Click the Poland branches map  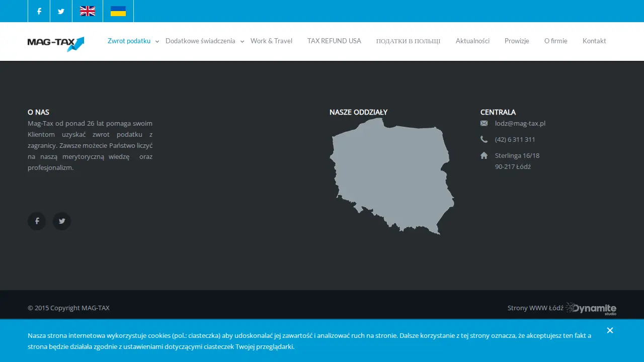tap(392, 176)
